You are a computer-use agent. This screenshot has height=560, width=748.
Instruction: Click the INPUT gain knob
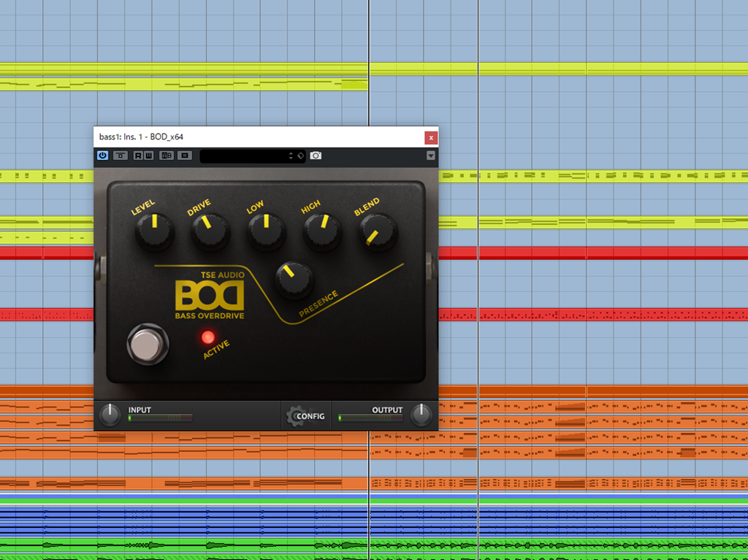click(x=110, y=415)
